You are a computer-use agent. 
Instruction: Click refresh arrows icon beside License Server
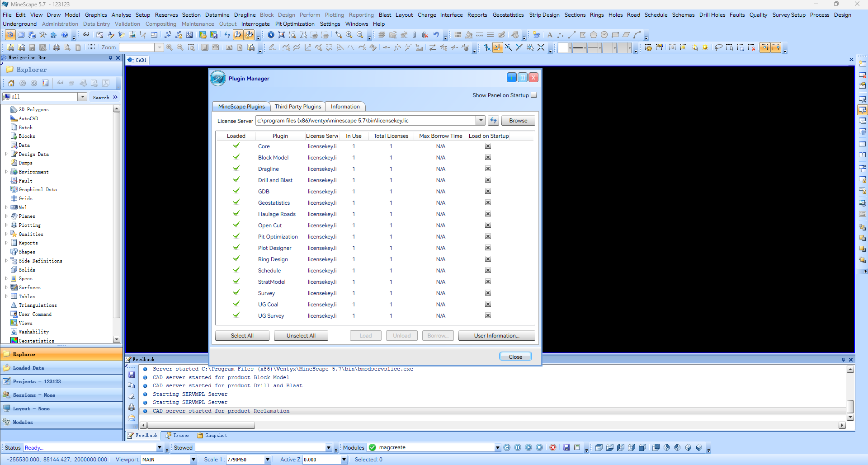click(x=493, y=121)
